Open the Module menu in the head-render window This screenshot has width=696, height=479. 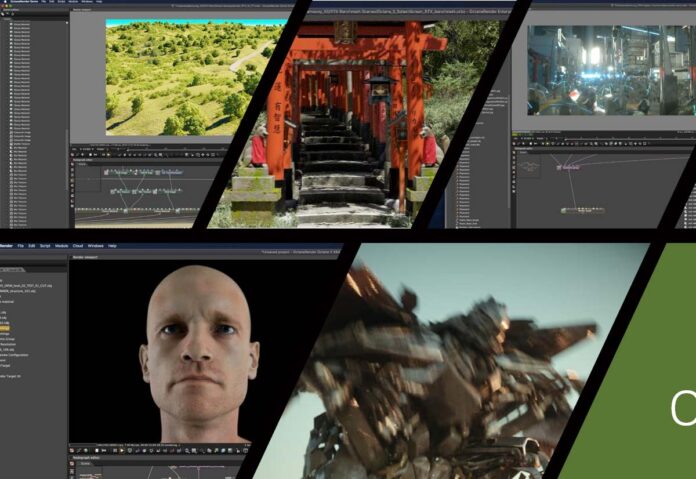point(61,245)
